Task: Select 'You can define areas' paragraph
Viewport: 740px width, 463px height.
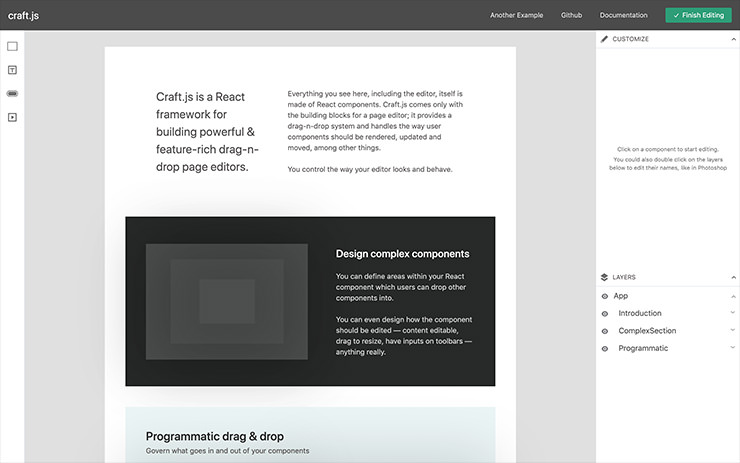Action: point(401,287)
